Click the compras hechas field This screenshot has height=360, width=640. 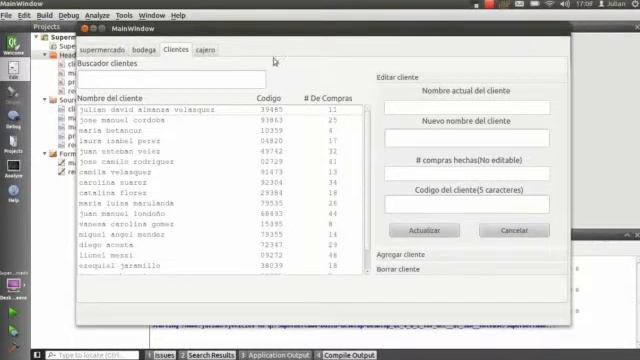click(467, 173)
